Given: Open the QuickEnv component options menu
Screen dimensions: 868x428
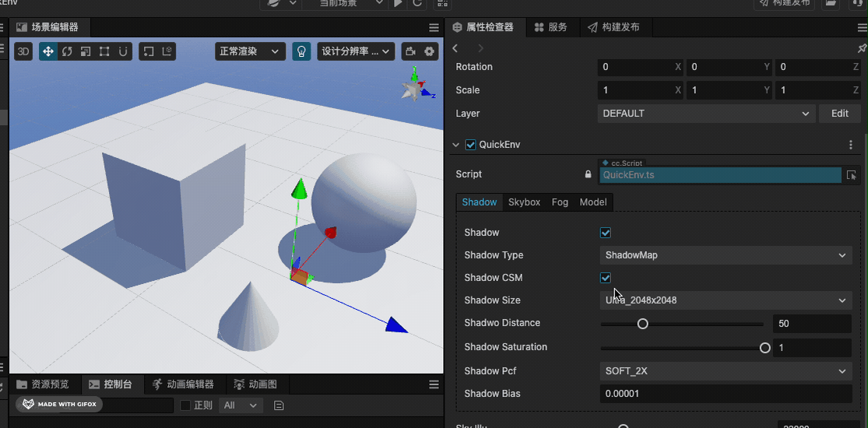Looking at the screenshot, I should (x=851, y=145).
